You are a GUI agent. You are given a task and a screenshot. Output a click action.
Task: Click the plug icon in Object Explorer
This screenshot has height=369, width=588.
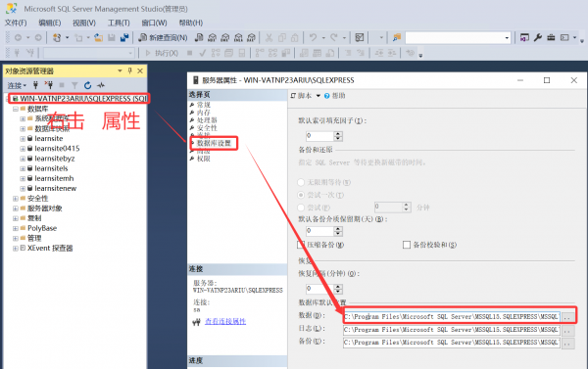(x=35, y=85)
